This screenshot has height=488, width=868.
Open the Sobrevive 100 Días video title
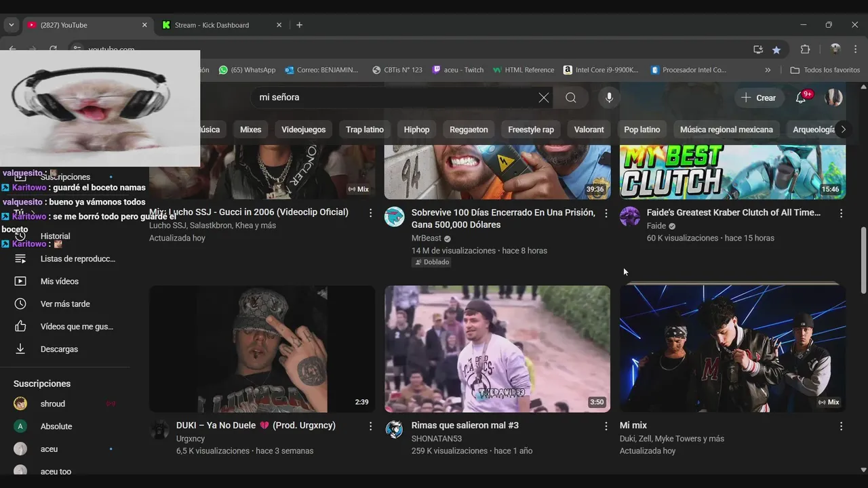tap(503, 218)
